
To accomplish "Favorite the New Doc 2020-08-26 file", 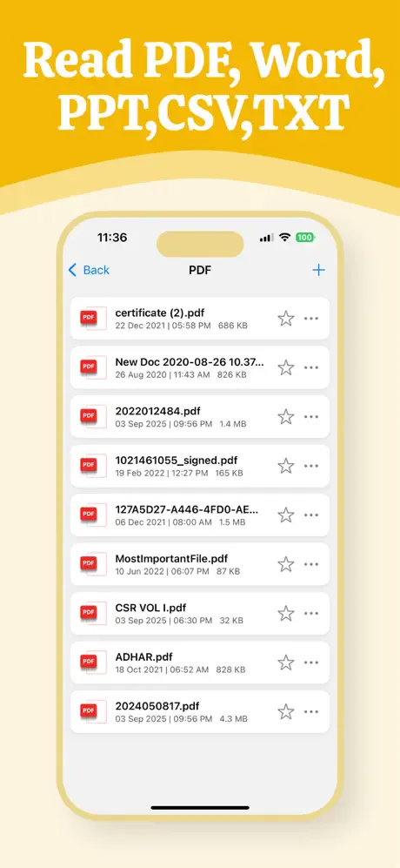I will point(285,367).
